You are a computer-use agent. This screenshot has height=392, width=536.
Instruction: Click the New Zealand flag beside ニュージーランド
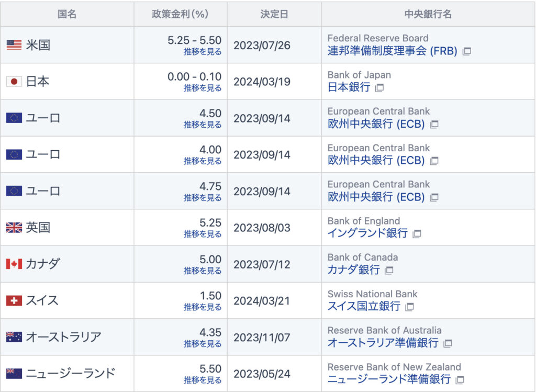(x=14, y=374)
